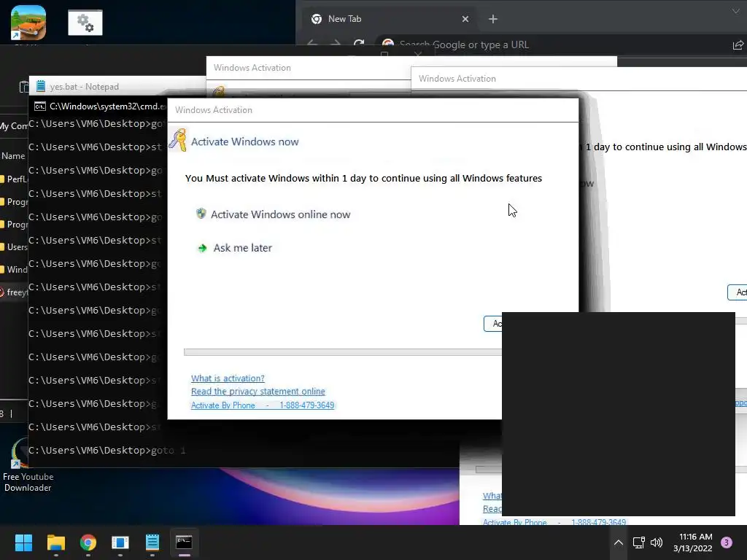
Task: Show hidden system tray icons
Action: coord(618,542)
